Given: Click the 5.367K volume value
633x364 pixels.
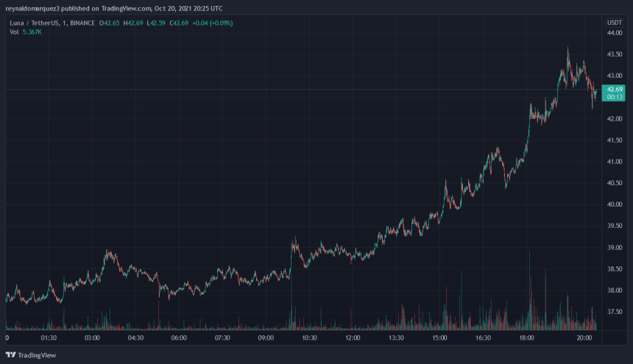Looking at the screenshot, I should (30, 32).
